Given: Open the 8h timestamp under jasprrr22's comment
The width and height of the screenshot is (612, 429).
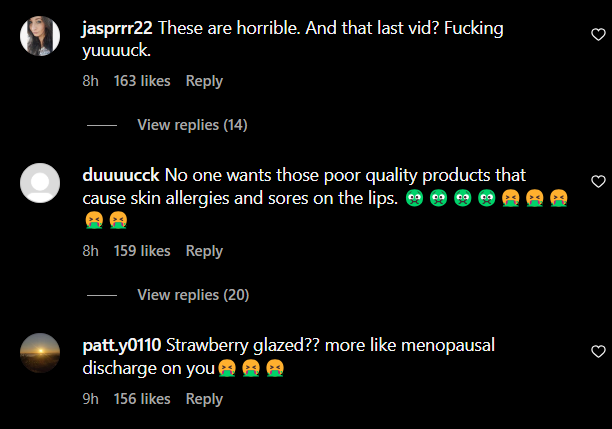Looking at the screenshot, I should tap(91, 81).
